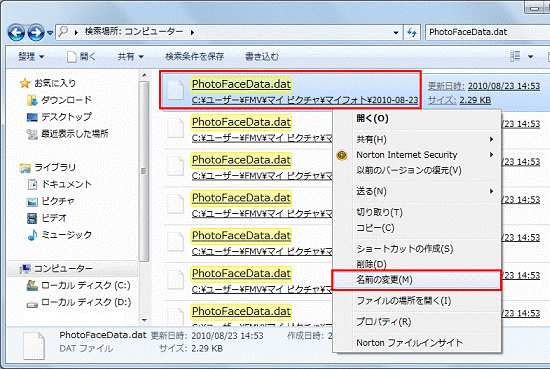Click the file path link of first result
The height and width of the screenshot is (369, 550).
click(305, 100)
